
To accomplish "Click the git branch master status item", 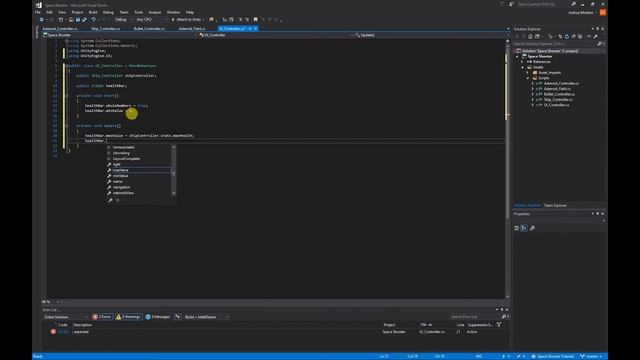I will (x=591, y=356).
